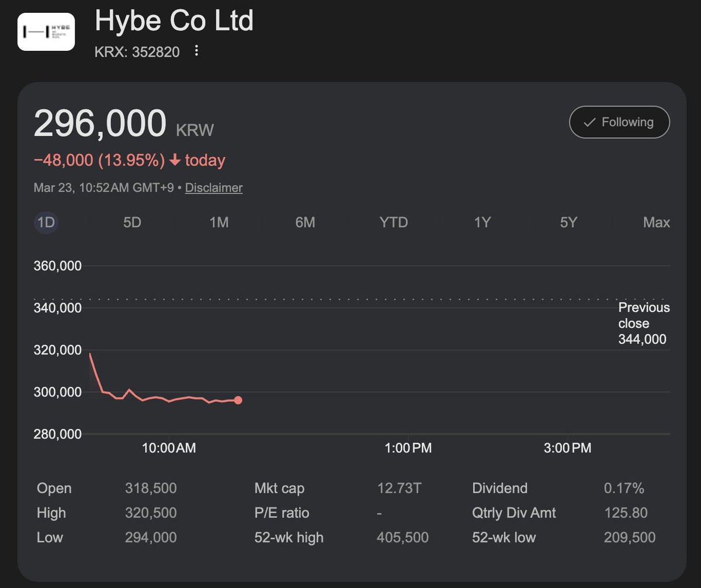Viewport: 701px width, 588px height.
Task: Switch to the 5D chart range
Action: pos(132,222)
